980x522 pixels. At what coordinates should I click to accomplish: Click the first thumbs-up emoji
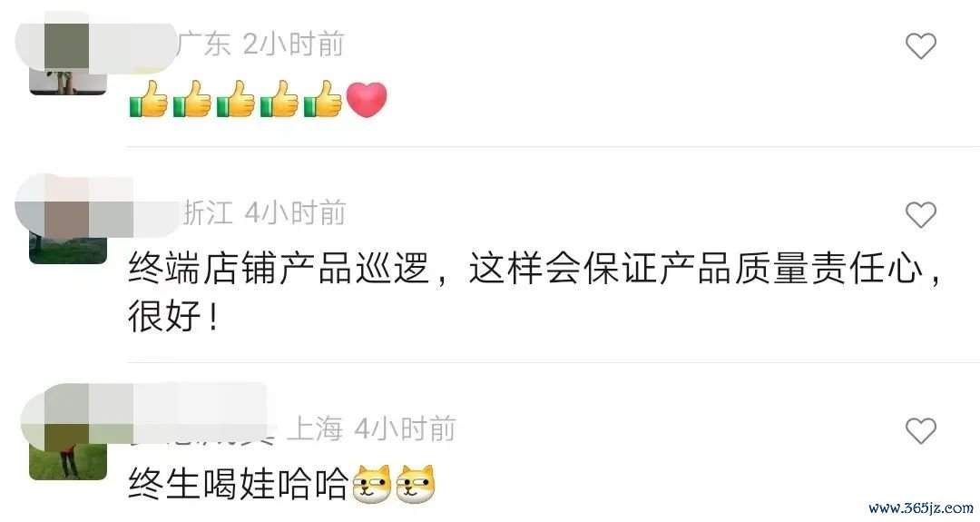pos(148,99)
